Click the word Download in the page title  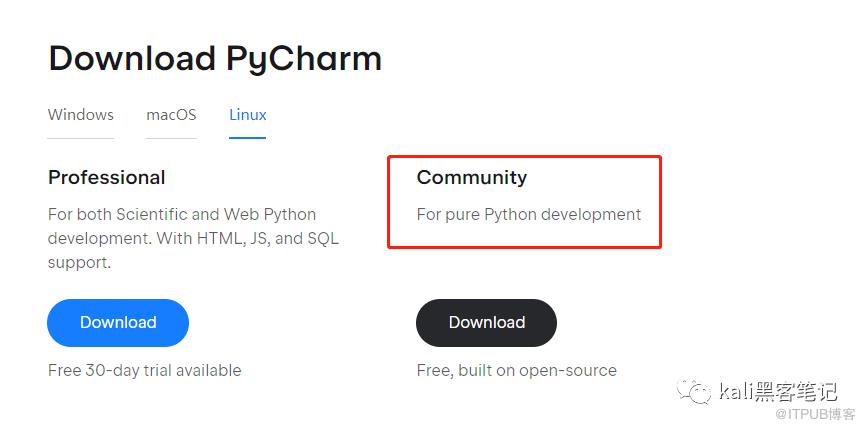tap(132, 58)
